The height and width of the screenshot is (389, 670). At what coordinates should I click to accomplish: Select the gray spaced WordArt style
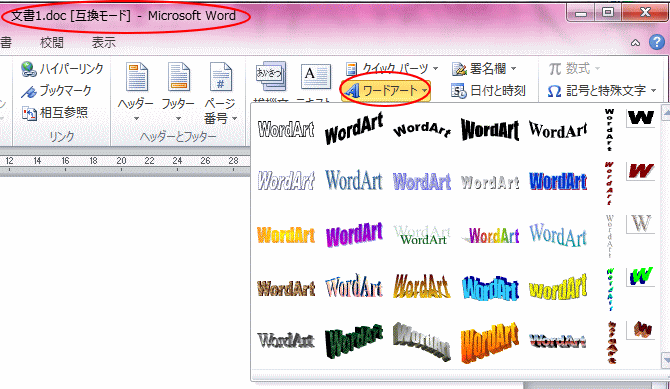[490, 183]
